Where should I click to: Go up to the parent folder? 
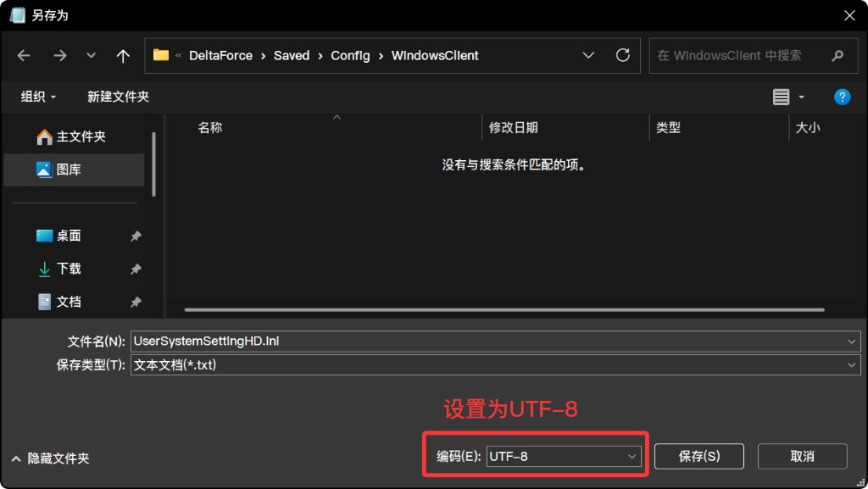122,55
